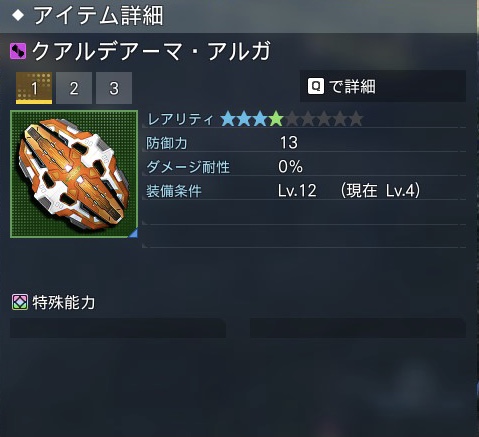This screenshot has width=479, height=437.
Task: Click the 防御力 defense value row
Action: click(304, 143)
